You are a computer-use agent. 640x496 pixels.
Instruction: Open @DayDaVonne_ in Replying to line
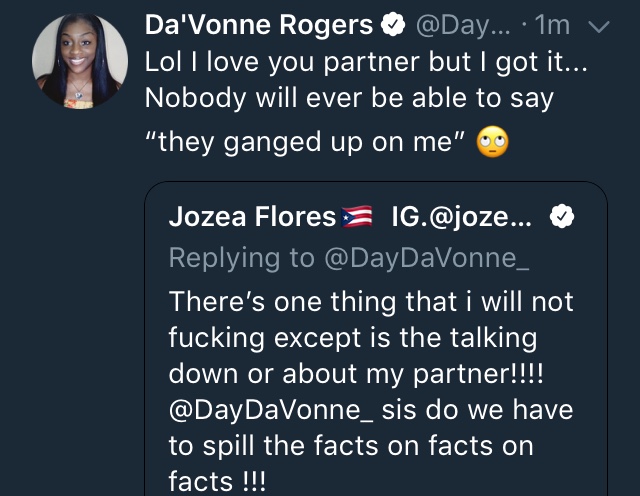(x=427, y=258)
